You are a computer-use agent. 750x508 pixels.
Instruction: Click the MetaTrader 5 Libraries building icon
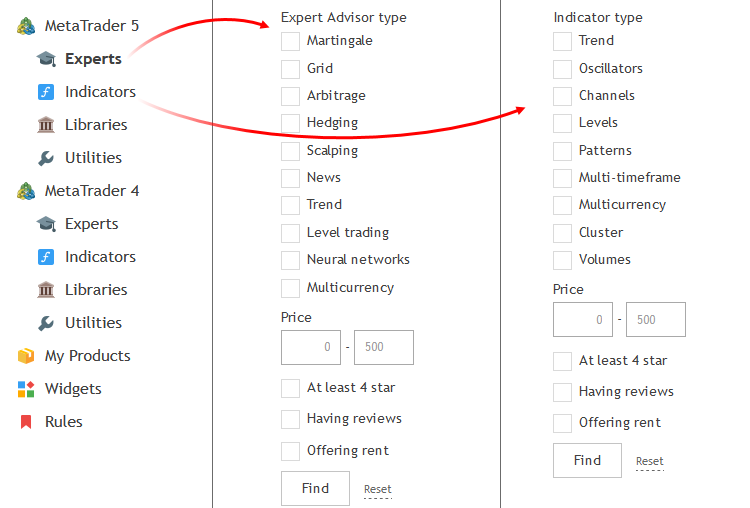46,125
